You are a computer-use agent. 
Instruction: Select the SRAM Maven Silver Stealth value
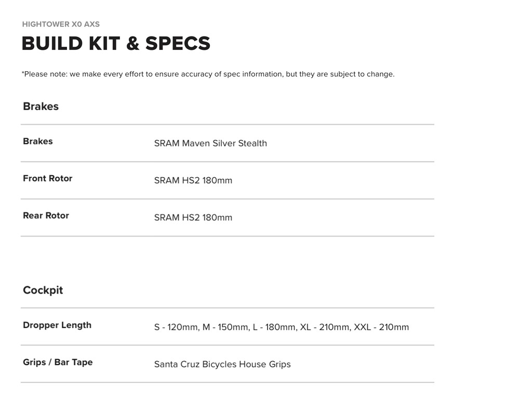tap(210, 143)
